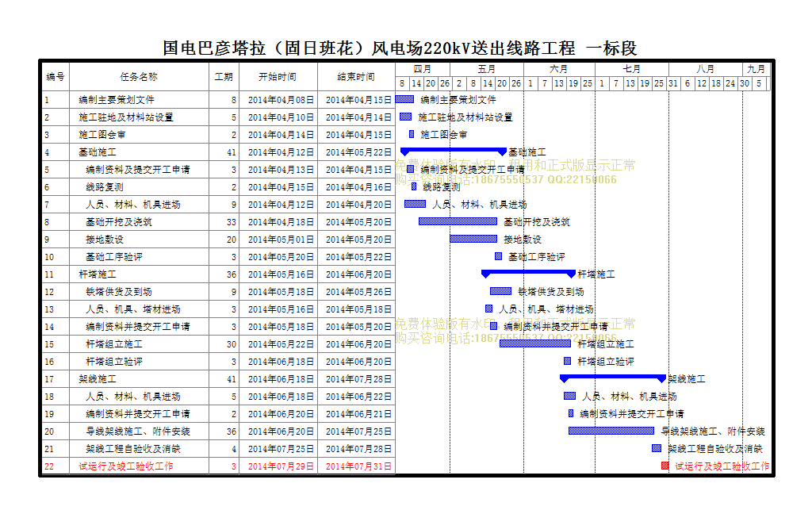Click task name 铁塔供货及到场 in row 12
The image size is (812, 514).
point(119,292)
